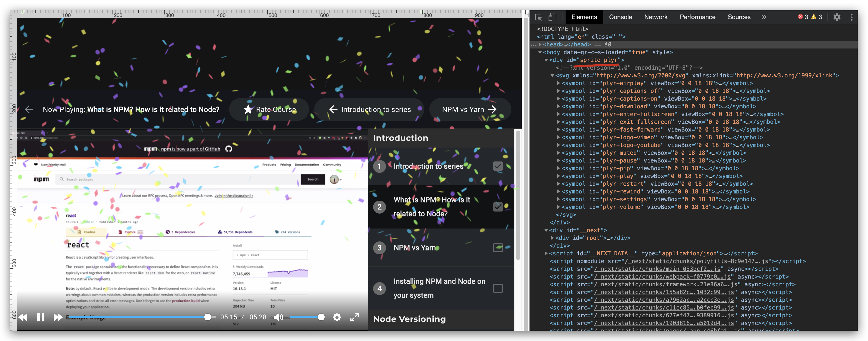Click right arrow on NPM vs Yarn button
This screenshot has width=868, height=341.
coord(492,109)
